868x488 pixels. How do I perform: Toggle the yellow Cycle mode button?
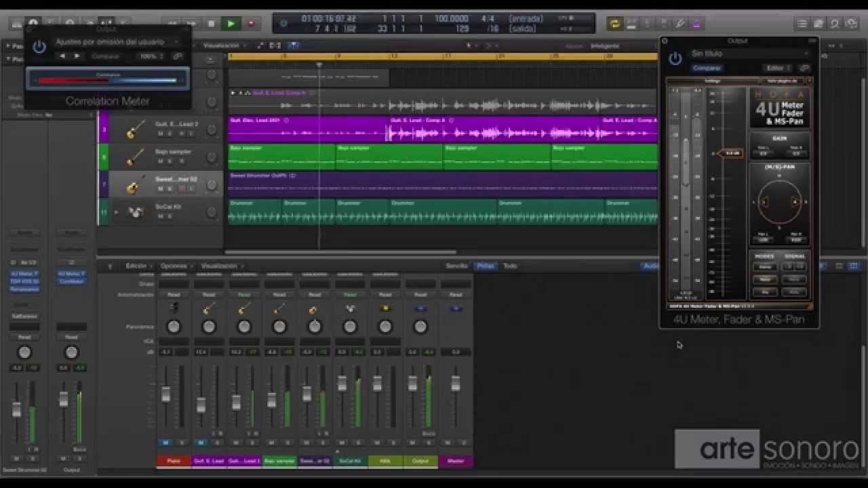tap(614, 24)
